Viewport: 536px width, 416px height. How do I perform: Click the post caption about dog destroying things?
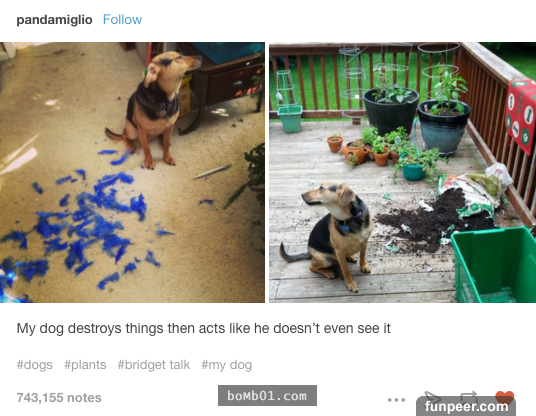click(x=203, y=328)
